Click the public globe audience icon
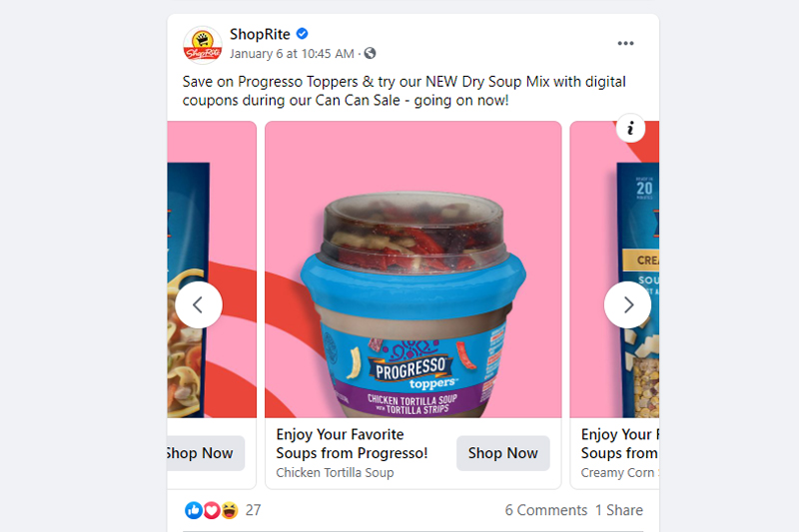Image resolution: width=799 pixels, height=532 pixels. [x=370, y=53]
